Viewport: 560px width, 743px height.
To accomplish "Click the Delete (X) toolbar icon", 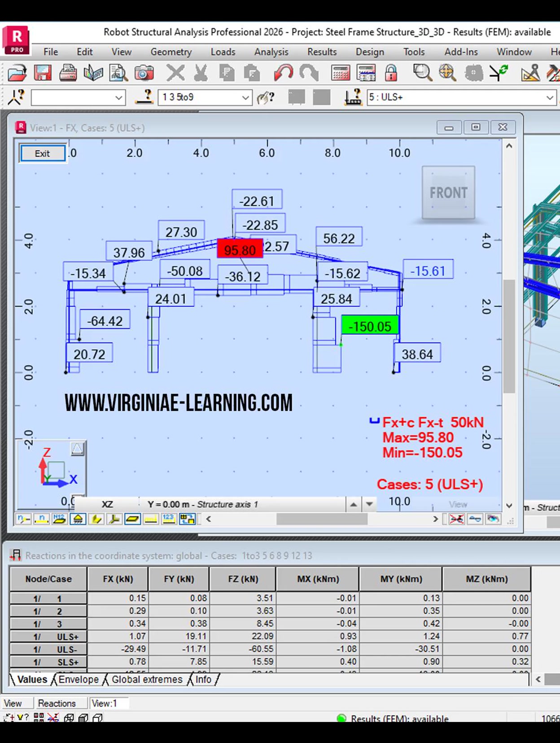I will (175, 73).
